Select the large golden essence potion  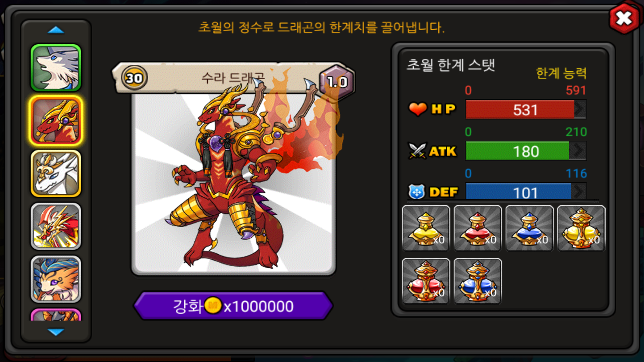581,228
